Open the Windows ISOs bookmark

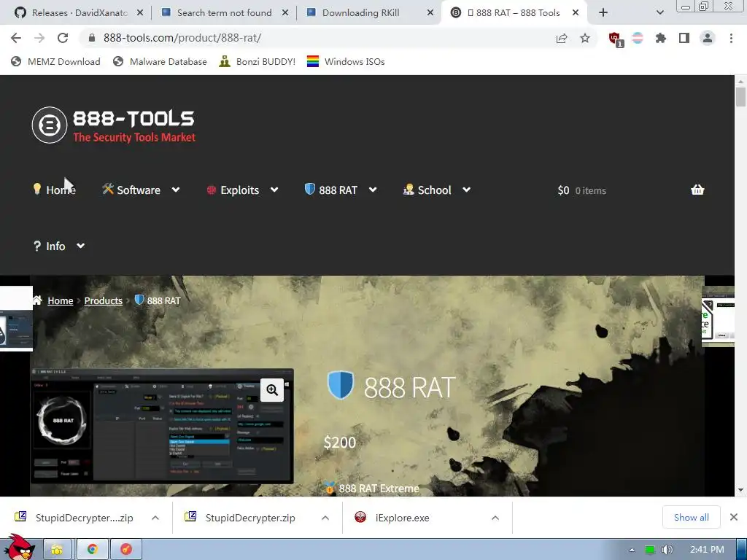[x=346, y=61]
